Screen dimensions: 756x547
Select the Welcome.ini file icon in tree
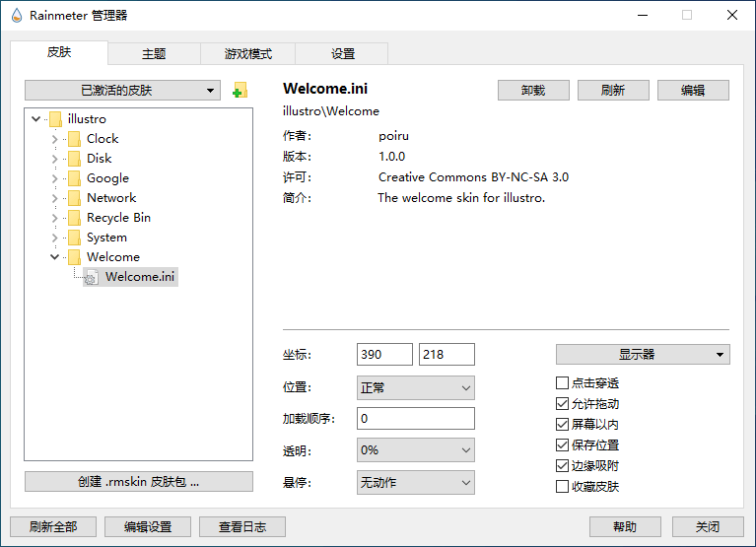pos(91,278)
